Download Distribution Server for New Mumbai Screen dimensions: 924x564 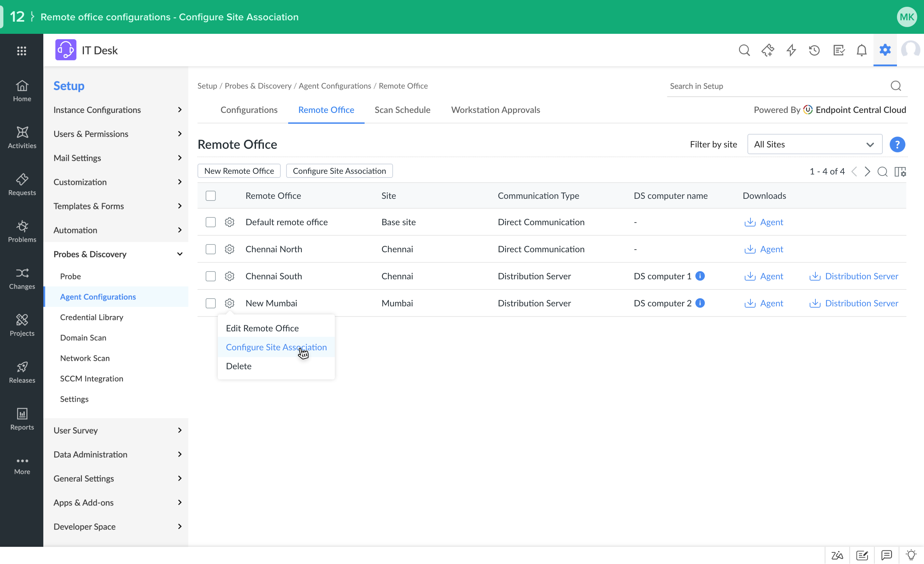[854, 303]
